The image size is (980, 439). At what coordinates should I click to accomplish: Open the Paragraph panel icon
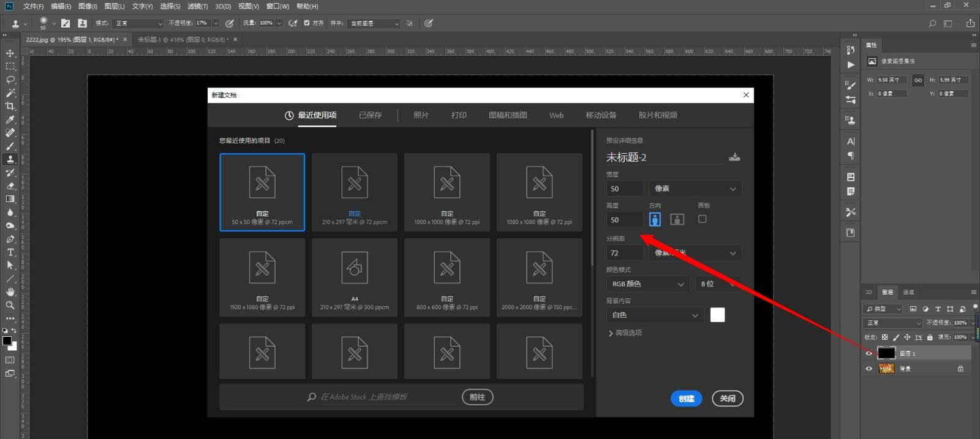[x=850, y=156]
